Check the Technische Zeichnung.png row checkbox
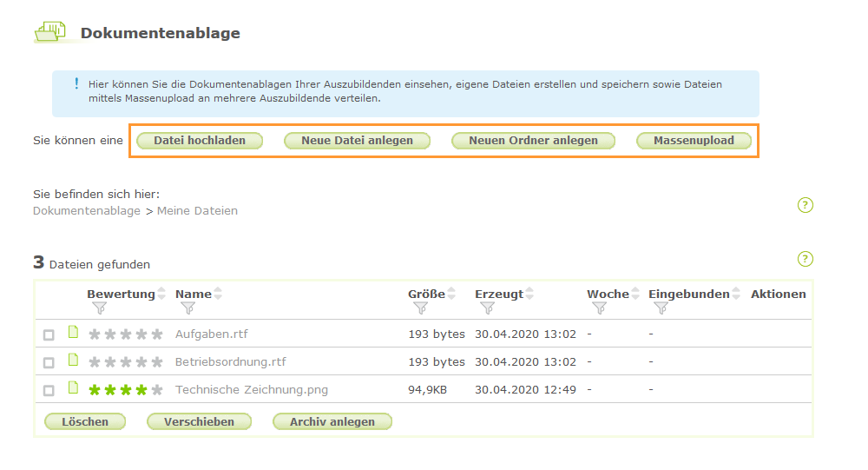The height and width of the screenshot is (470, 868). click(x=49, y=390)
